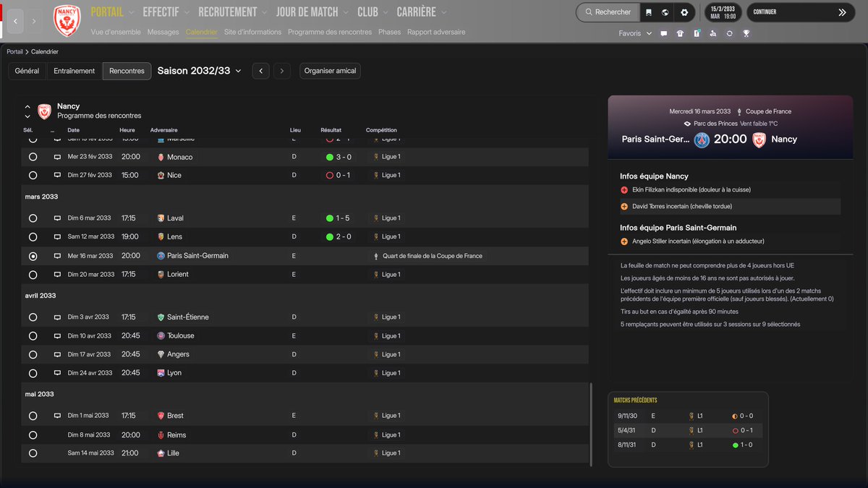Open the trophy shortcut icon
868x488 pixels.
point(746,33)
